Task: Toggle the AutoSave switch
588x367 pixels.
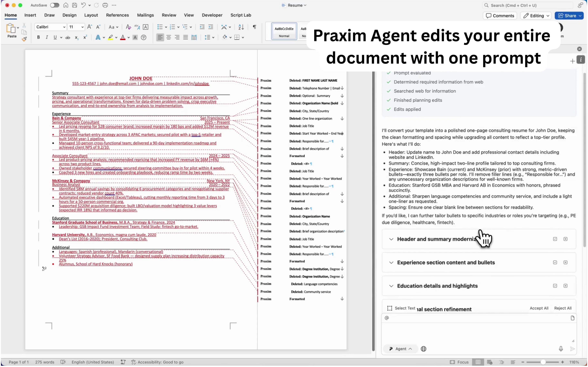Action: pyautogui.click(x=54, y=5)
